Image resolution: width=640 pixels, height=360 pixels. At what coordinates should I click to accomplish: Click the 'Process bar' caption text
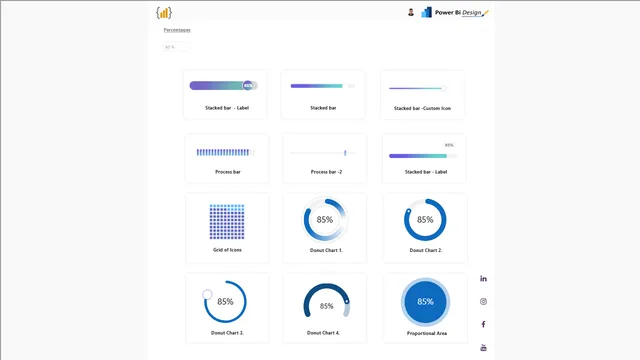click(x=228, y=172)
